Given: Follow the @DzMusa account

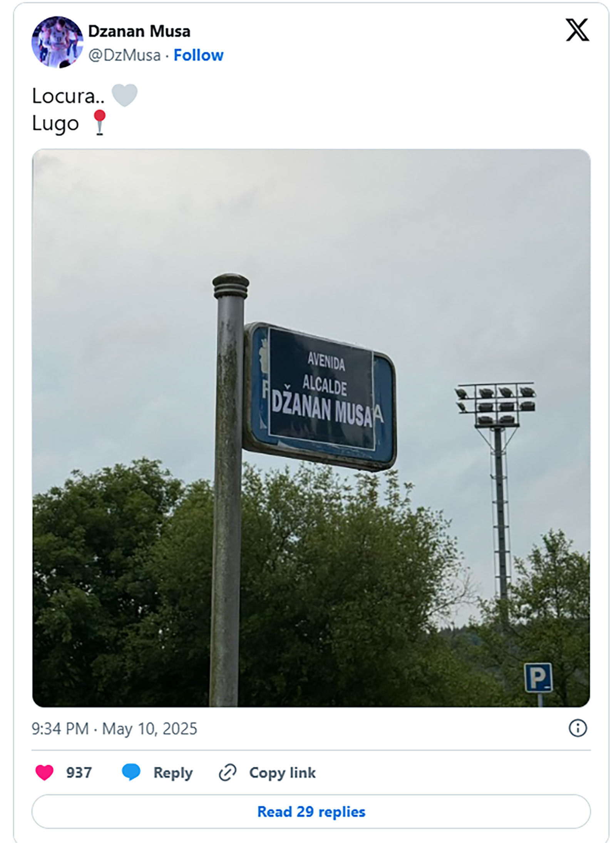Looking at the screenshot, I should click(198, 55).
